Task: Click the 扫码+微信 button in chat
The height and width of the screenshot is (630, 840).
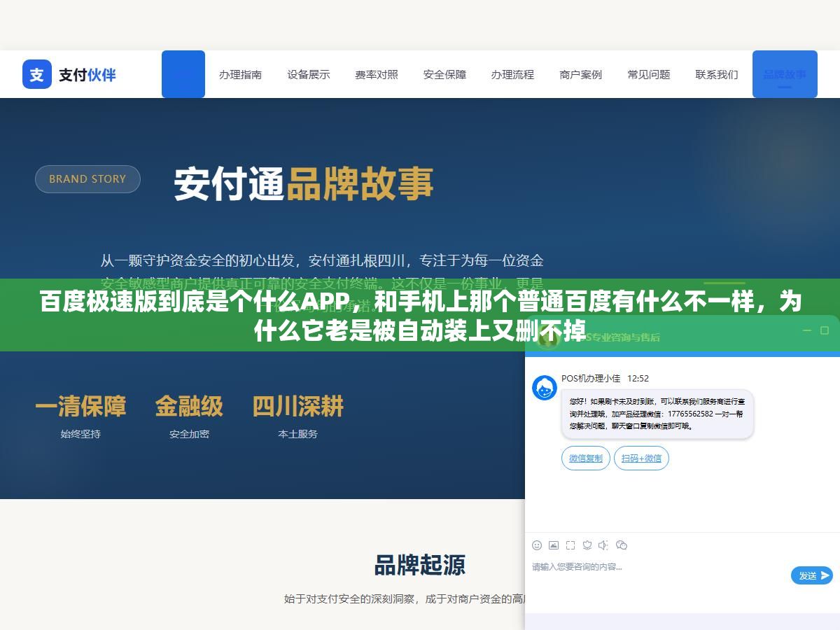Action: pyautogui.click(x=642, y=458)
